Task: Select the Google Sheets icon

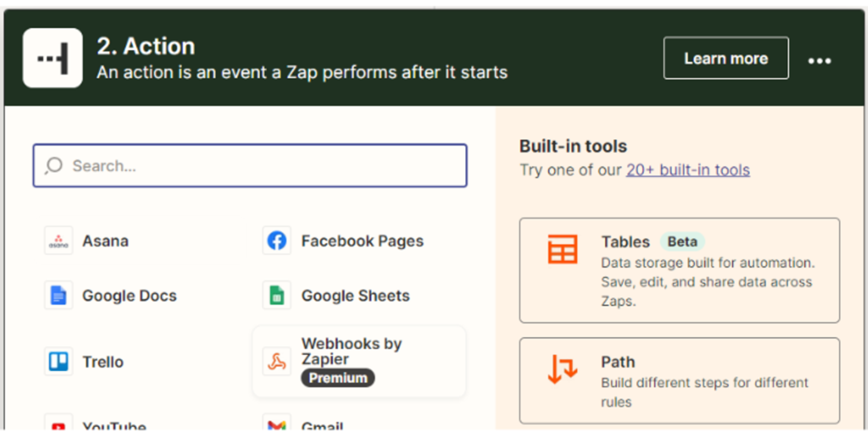Action: pos(277,295)
